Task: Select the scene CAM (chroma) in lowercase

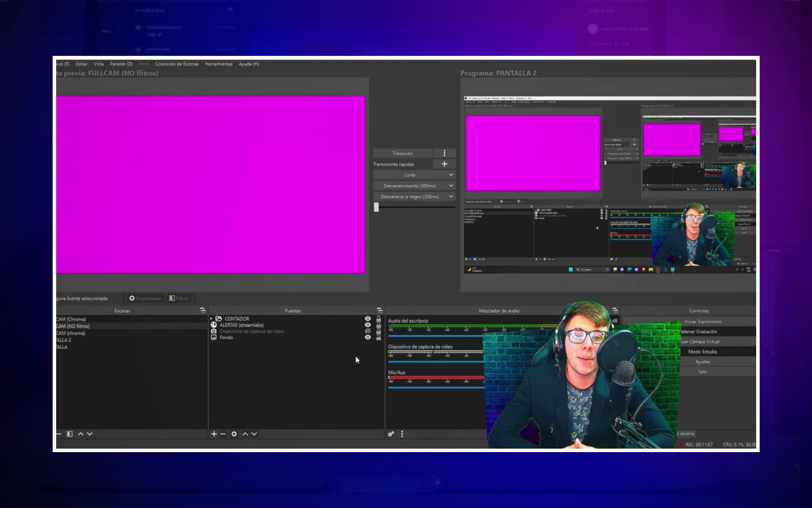Action: click(x=131, y=333)
